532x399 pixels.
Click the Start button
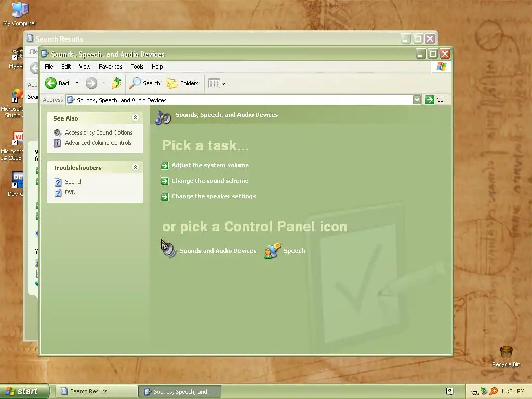tap(24, 391)
